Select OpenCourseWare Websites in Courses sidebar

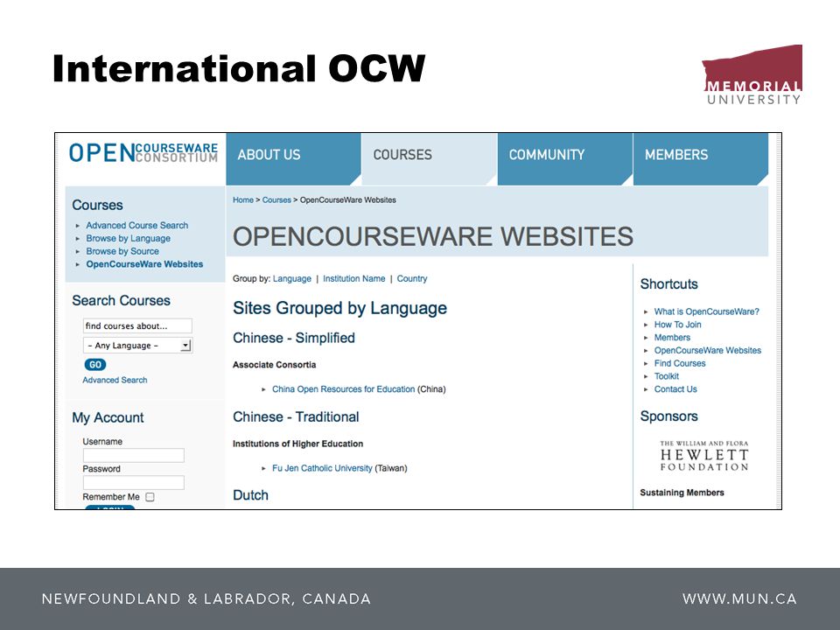(x=144, y=264)
